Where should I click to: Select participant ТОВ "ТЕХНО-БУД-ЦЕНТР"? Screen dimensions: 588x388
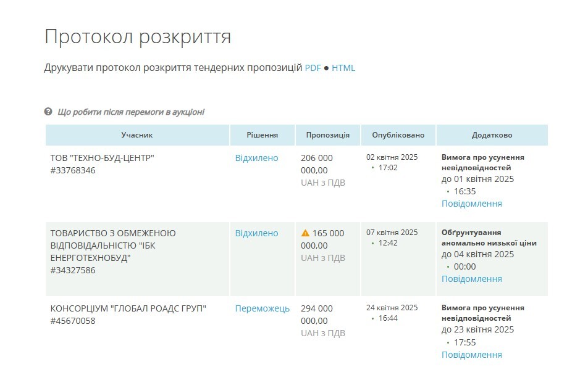click(x=103, y=158)
